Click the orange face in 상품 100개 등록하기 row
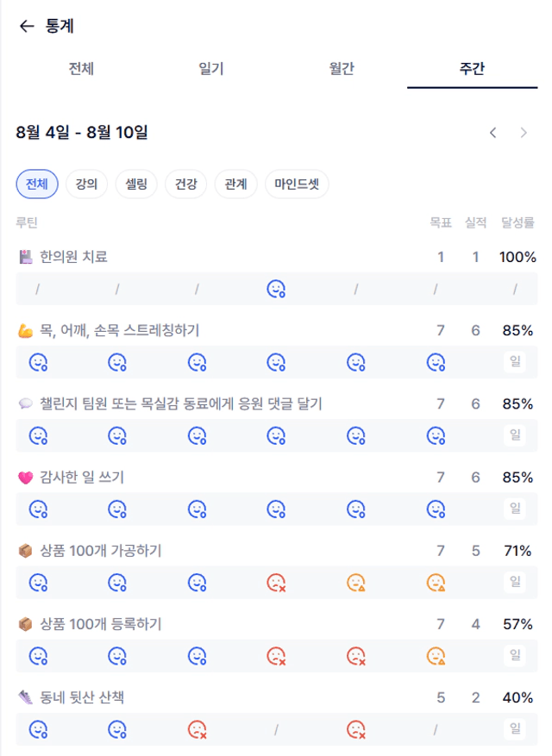The image size is (552, 756). coord(436,656)
